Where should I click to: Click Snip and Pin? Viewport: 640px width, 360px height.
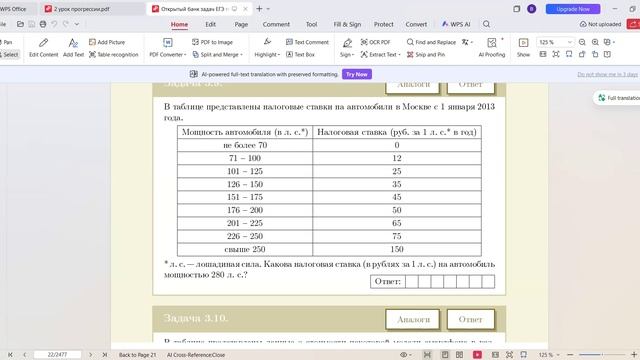pos(426,54)
